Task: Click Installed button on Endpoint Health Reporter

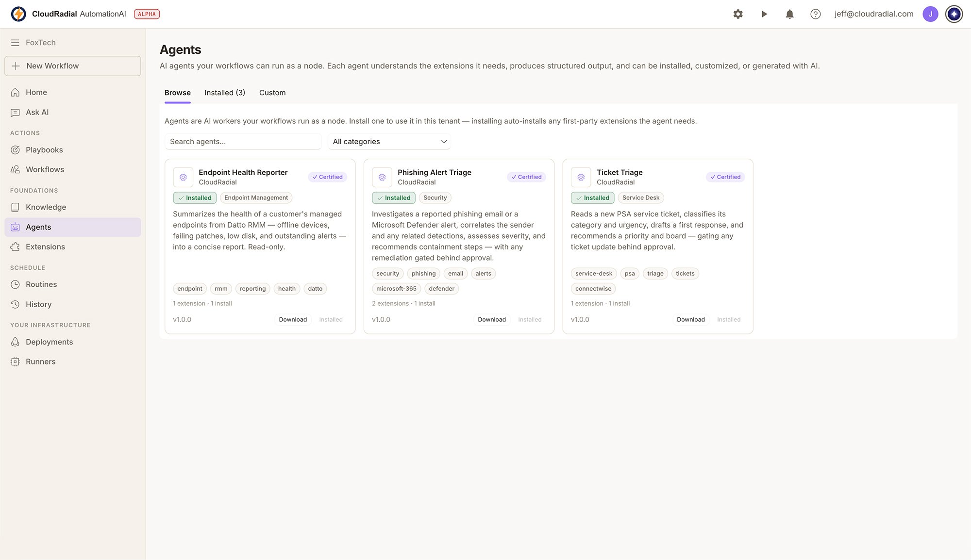Action: (x=331, y=319)
